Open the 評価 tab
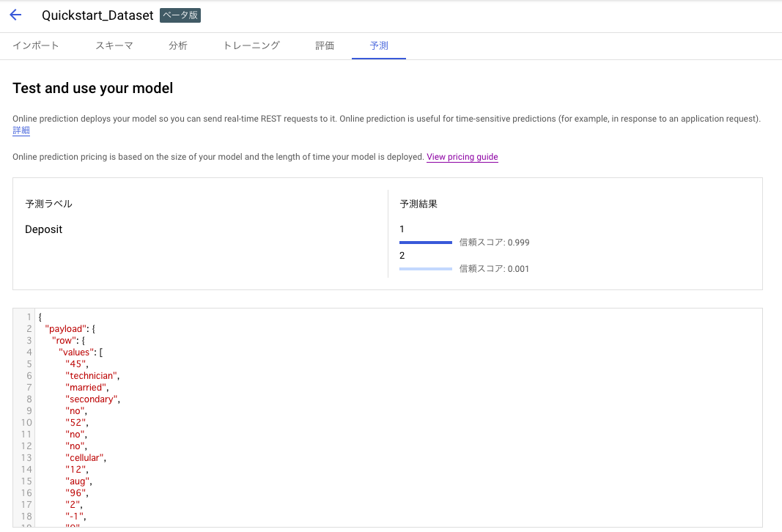This screenshot has width=782, height=532. [325, 45]
